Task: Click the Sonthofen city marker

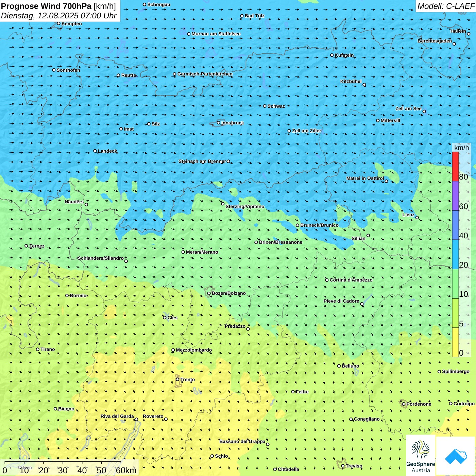Action: 54,70
